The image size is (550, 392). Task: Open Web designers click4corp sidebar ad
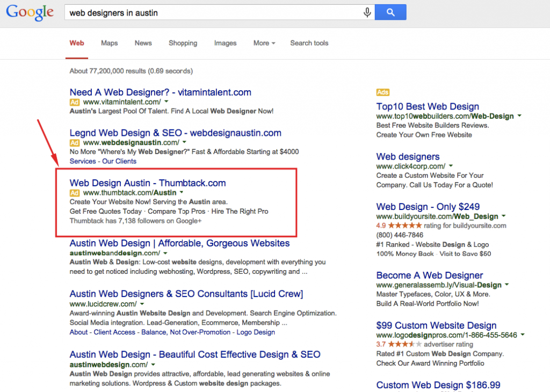coord(408,156)
